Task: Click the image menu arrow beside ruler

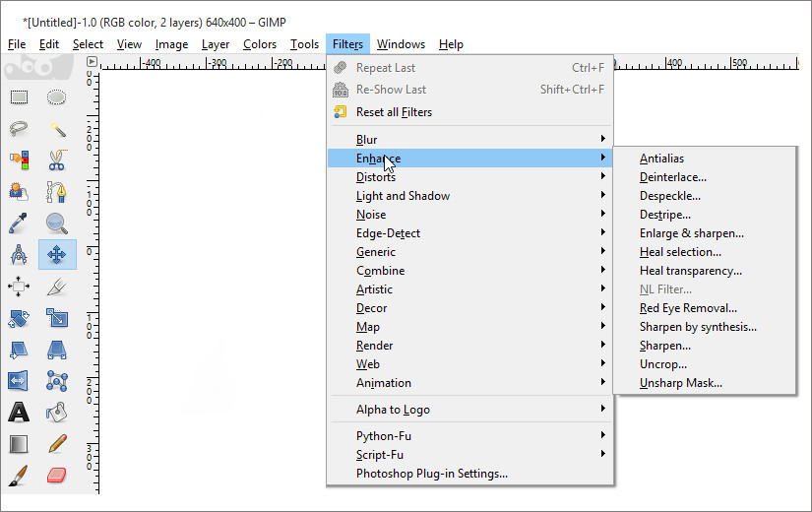Action: (x=92, y=61)
